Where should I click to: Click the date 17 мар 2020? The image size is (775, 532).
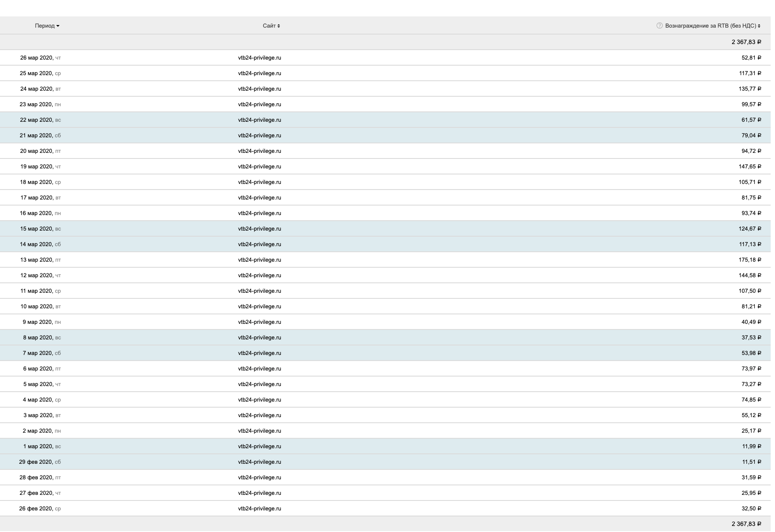click(x=36, y=198)
